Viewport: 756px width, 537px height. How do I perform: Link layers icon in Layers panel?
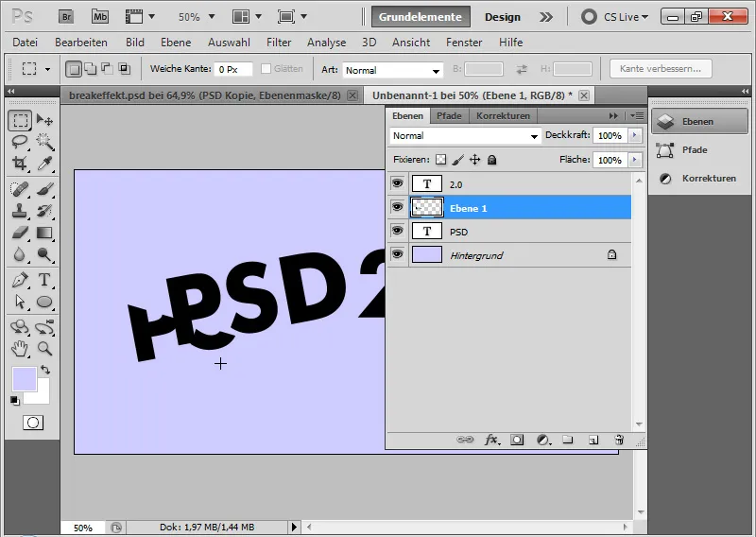point(465,440)
